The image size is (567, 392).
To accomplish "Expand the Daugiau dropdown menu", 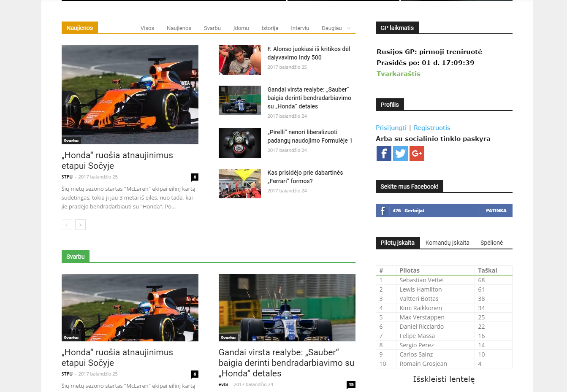I will point(336,28).
